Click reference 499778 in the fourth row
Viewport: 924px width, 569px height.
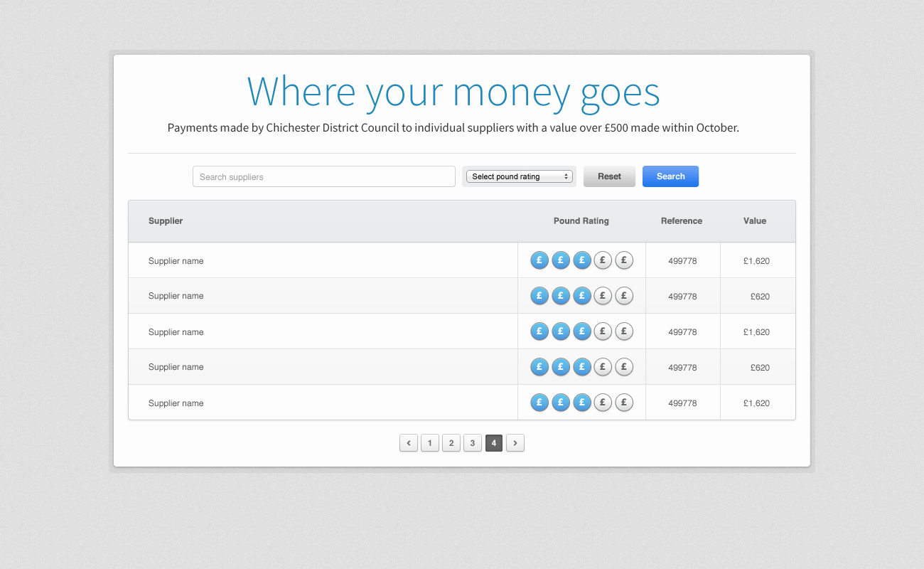[x=682, y=368]
